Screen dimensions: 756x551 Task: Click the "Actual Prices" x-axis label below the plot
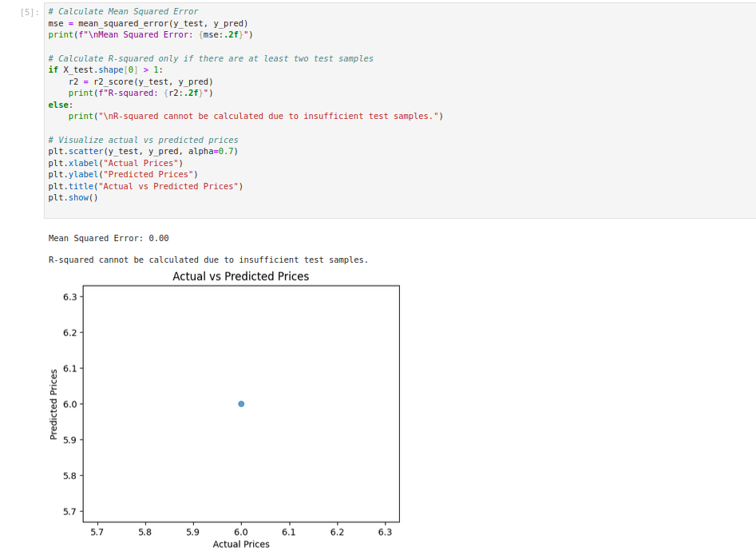pyautogui.click(x=241, y=544)
